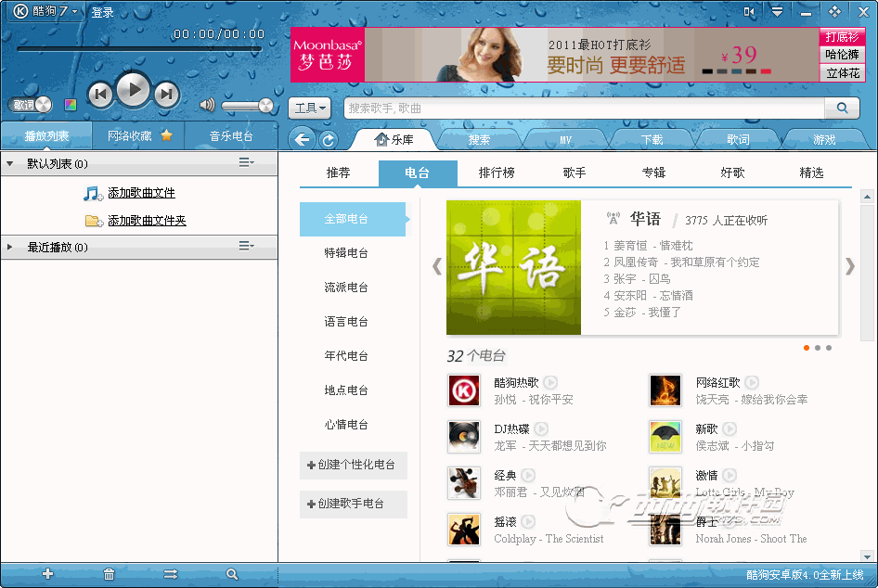Switch to 网络收藏 tab
Screen dimensions: 878x588
(x=138, y=136)
